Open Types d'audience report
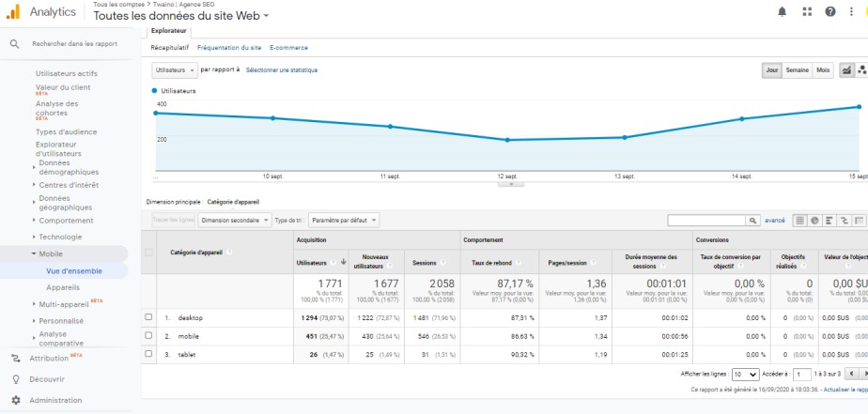 pos(67,132)
